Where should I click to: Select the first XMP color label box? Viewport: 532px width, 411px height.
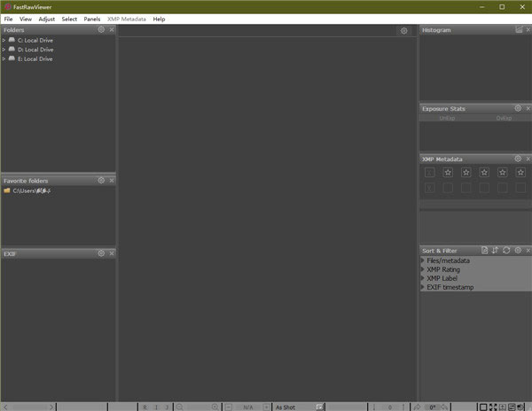[448, 188]
